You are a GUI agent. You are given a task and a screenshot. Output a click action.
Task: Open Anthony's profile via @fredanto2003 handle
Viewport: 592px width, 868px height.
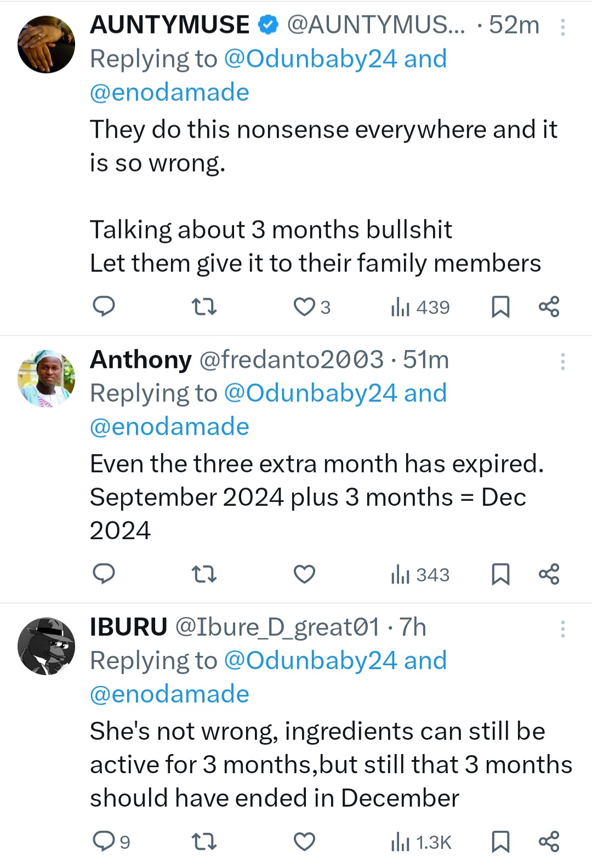[291, 360]
